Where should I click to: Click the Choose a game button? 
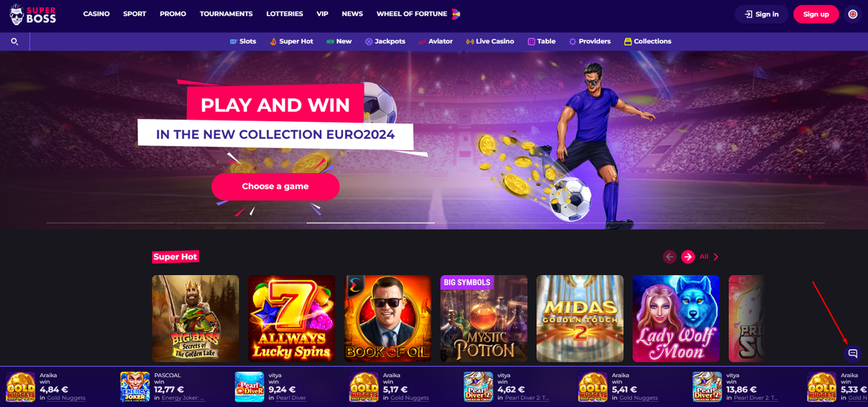(275, 186)
